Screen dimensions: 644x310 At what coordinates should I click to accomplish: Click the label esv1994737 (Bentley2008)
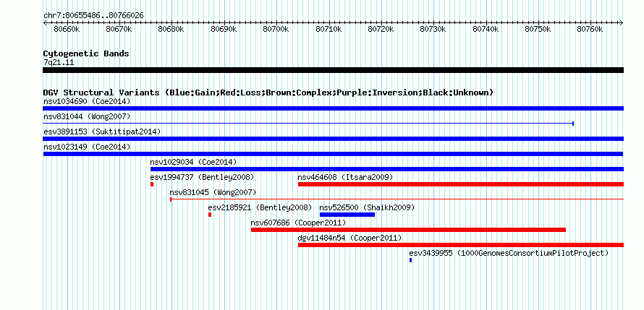202,177
